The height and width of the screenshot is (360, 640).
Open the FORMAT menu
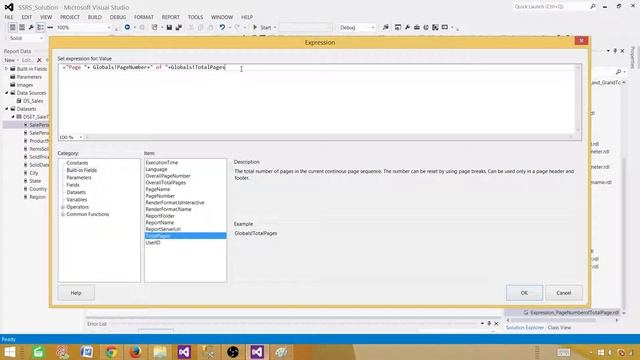[144, 17]
